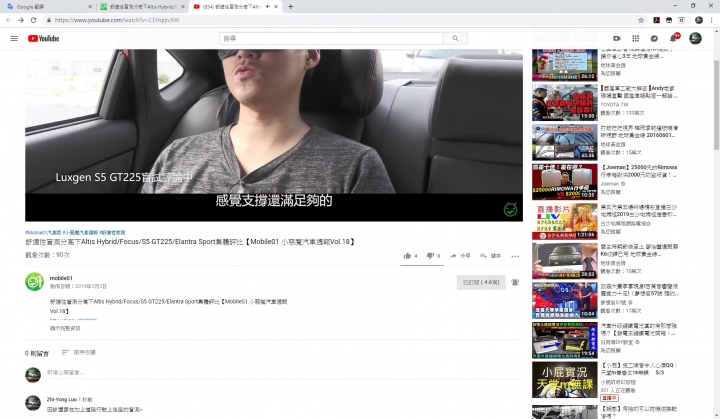720x419 pixels.
Task: Open the comment sort order dropdown
Action: pos(79,352)
